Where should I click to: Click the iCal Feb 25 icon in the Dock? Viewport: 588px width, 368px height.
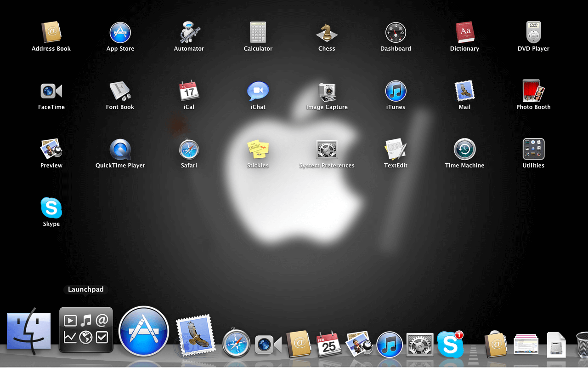(329, 344)
